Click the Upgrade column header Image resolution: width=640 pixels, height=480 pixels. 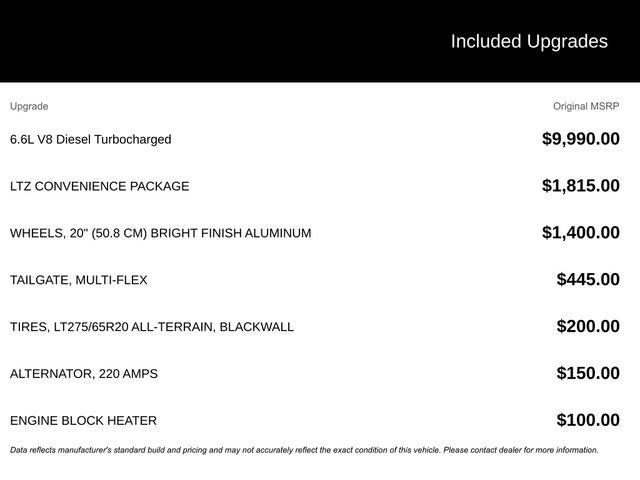(x=29, y=106)
